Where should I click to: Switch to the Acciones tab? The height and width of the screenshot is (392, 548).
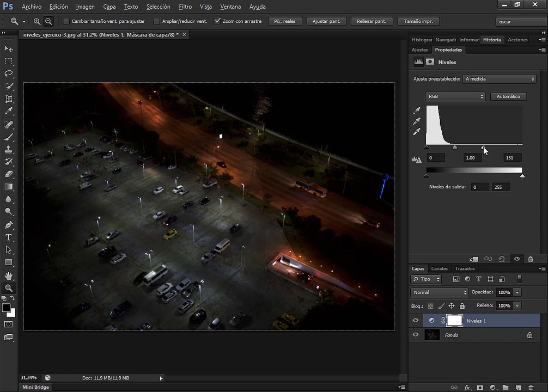pos(517,40)
